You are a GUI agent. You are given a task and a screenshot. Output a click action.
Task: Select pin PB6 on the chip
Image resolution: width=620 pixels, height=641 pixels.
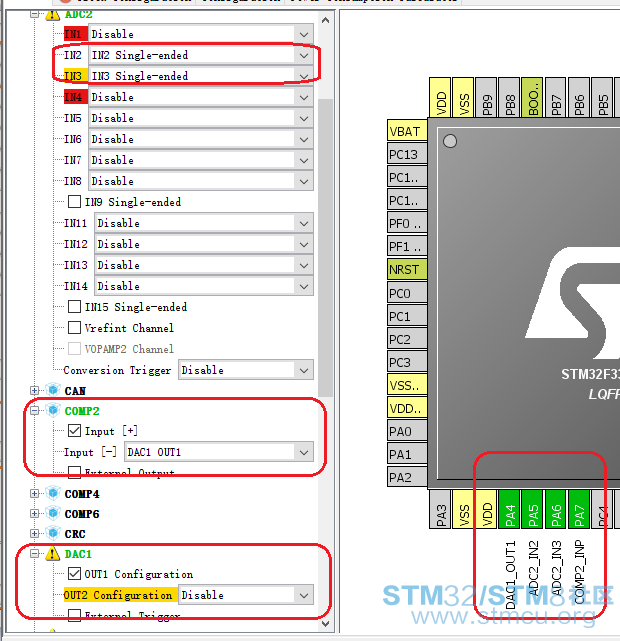coord(579,97)
